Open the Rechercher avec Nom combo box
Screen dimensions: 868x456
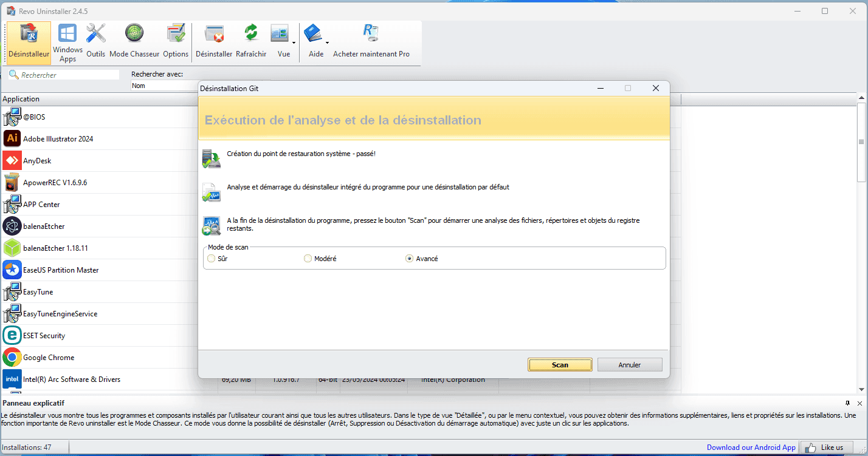point(165,86)
